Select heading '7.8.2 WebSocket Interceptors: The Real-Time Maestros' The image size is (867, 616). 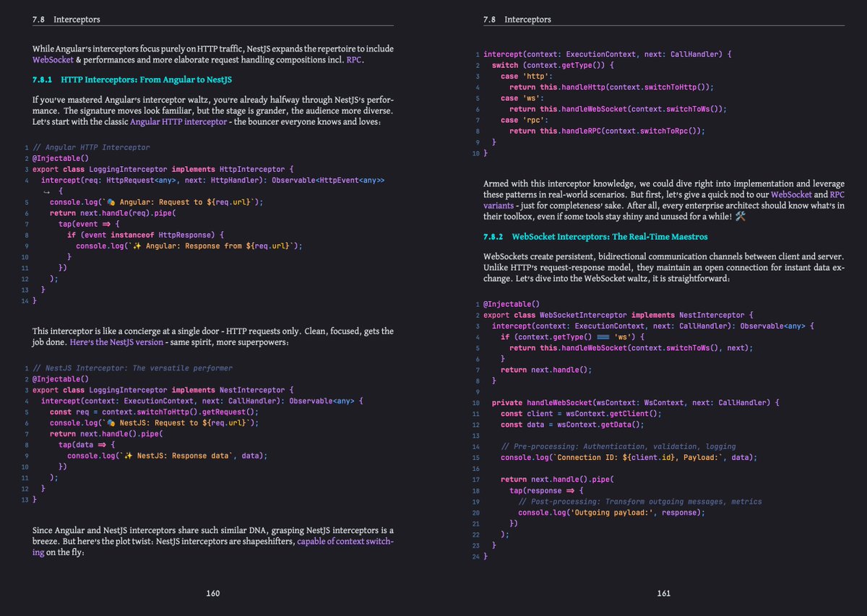595,237
